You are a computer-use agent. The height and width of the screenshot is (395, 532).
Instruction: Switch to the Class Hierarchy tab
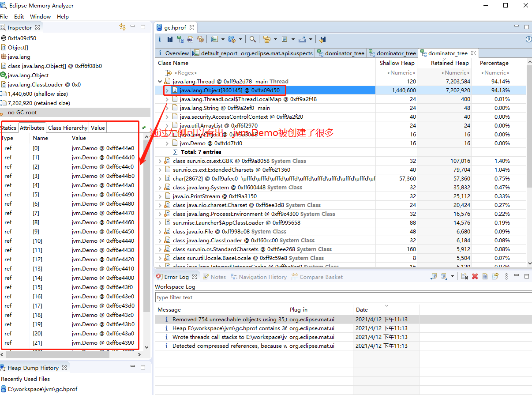(67, 128)
